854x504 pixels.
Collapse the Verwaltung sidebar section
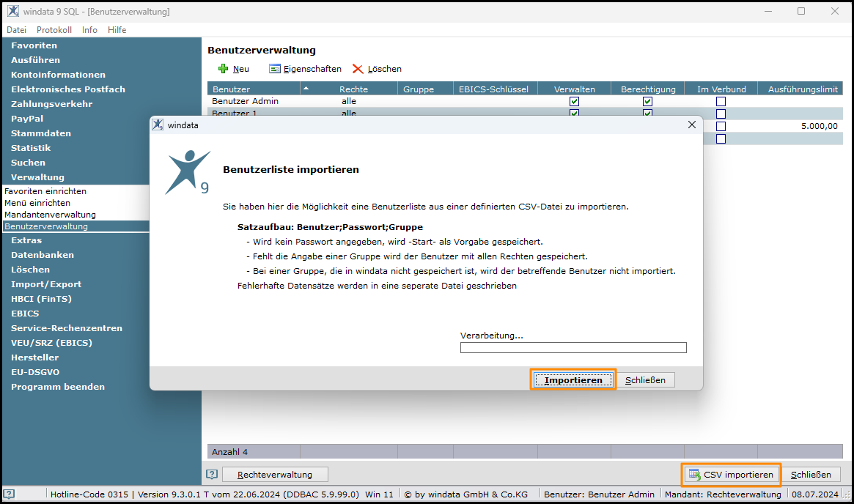click(37, 177)
